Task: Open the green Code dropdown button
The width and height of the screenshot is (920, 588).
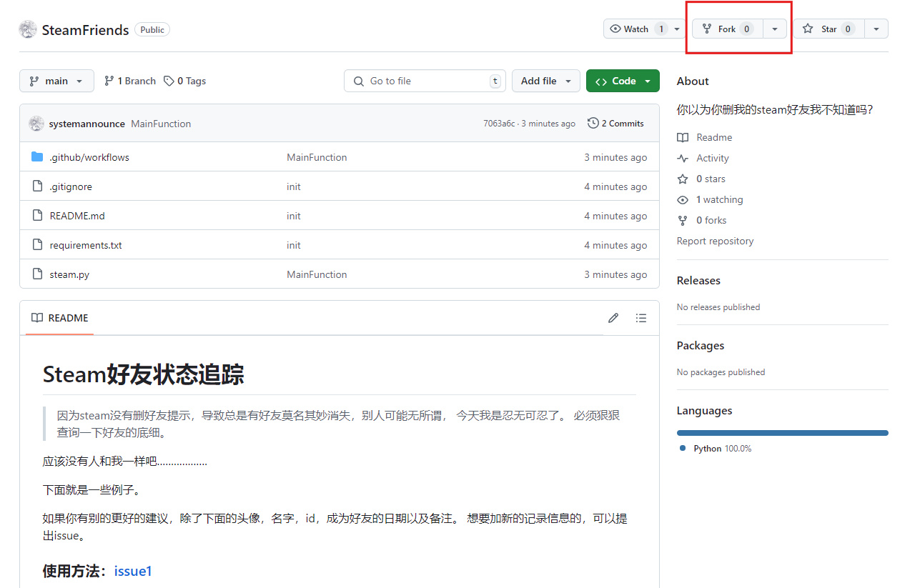Action: tap(623, 81)
